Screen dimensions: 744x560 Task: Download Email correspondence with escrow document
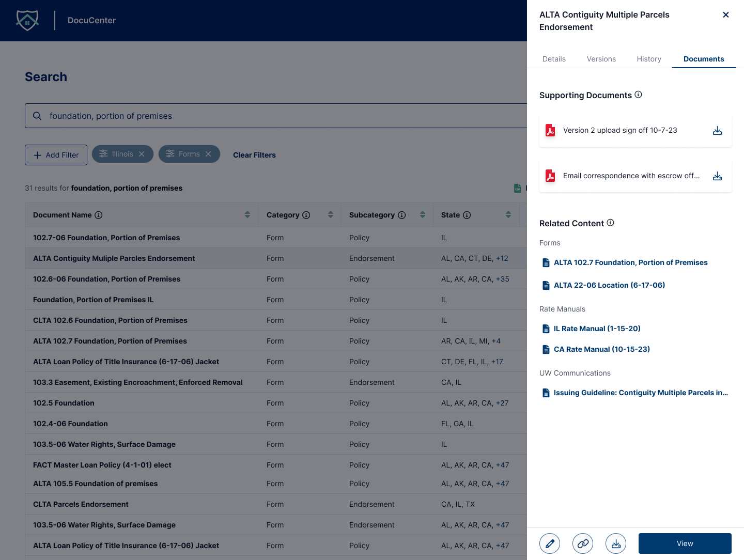point(717,176)
